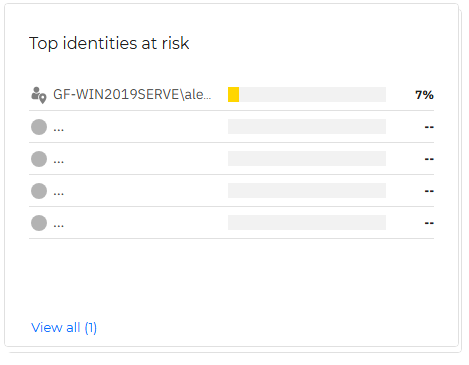Click the gray placeholder circle in fifth row
Viewport: 469px width, 365px height.
tap(39, 223)
